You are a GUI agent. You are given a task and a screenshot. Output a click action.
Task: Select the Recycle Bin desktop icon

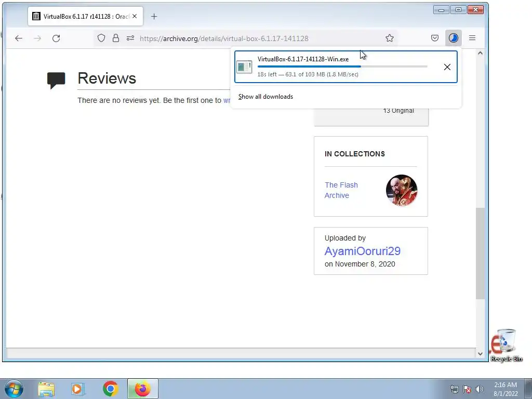point(506,345)
